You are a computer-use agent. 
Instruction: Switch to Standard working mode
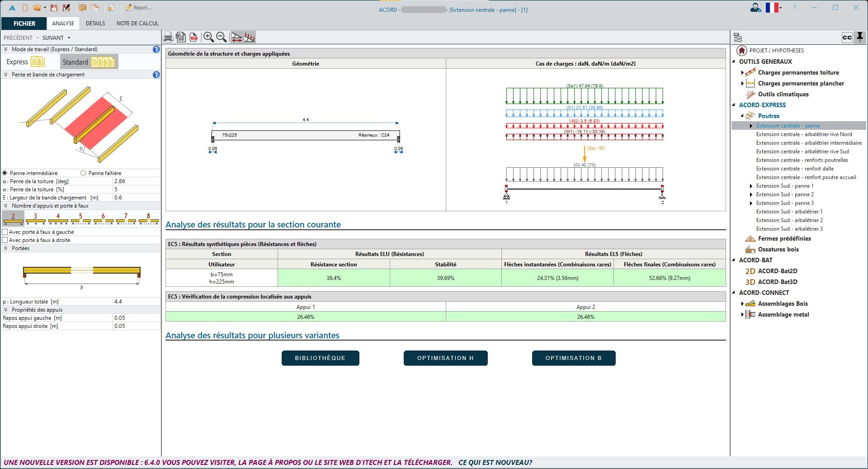[89, 62]
